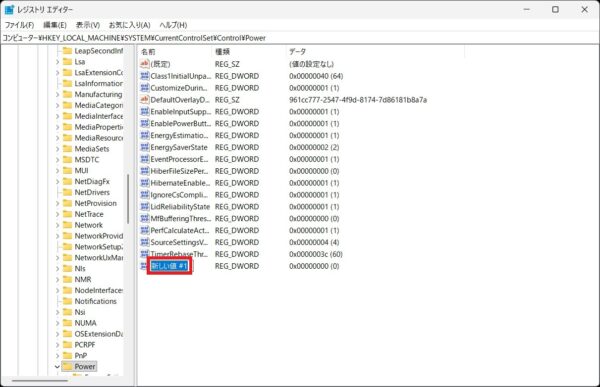Image resolution: width=600 pixels, height=387 pixels.
Task: Click the IgnoreCsCompli DWORD value icon
Action: point(145,194)
